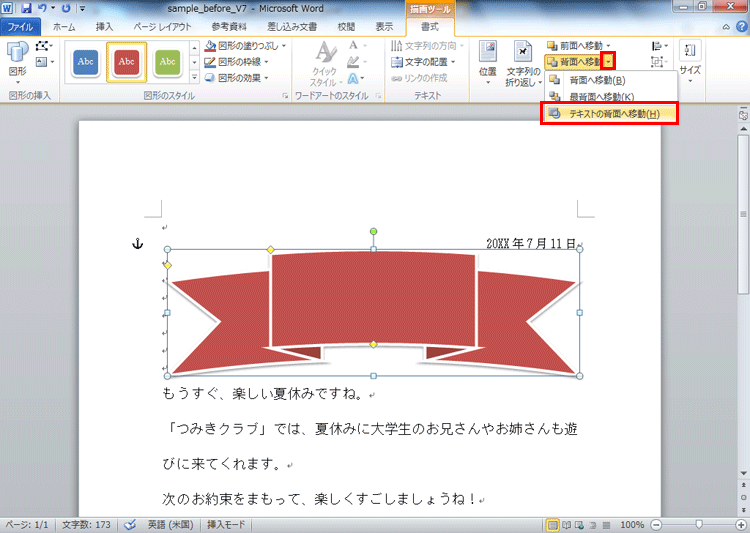Select the 書式 drawing tools tab
This screenshot has height=533, width=750.
[430, 27]
